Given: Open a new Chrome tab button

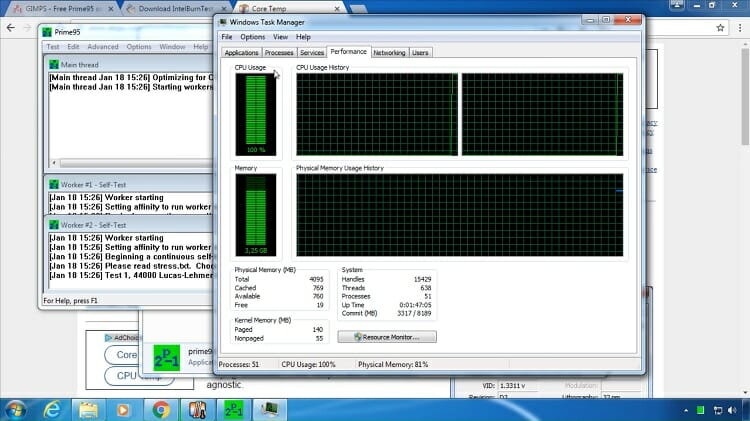Looking at the screenshot, I should point(358,9).
